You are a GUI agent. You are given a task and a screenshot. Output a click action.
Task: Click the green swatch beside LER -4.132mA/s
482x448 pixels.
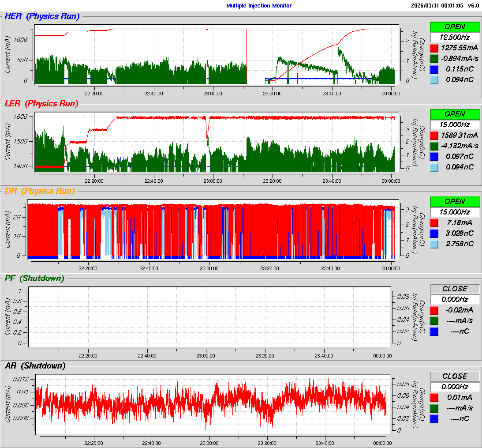[434, 146]
